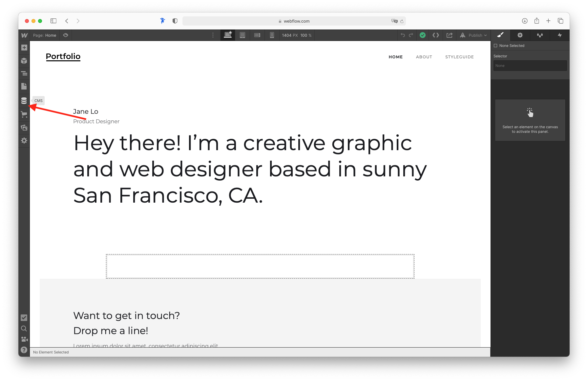Switch to the mobile portrait breakpoint
The height and width of the screenshot is (381, 588).
pos(272,35)
